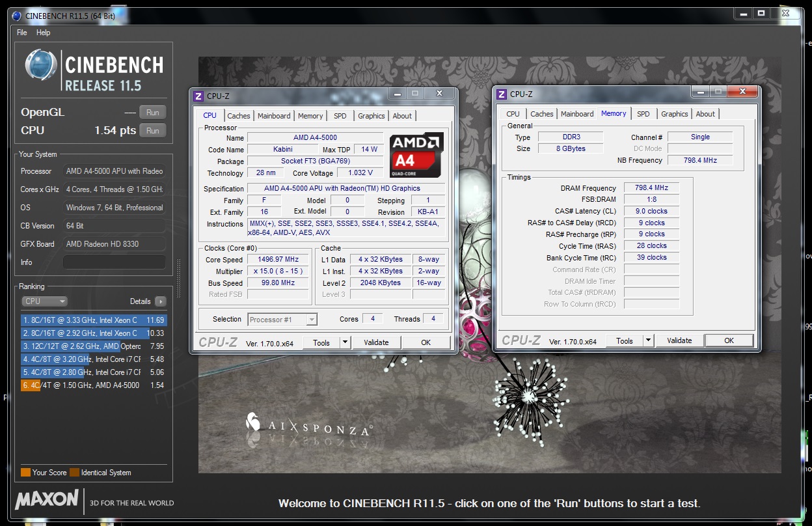812x526 pixels.
Task: Click Validate in right CPU-Z window
Action: [x=679, y=340]
